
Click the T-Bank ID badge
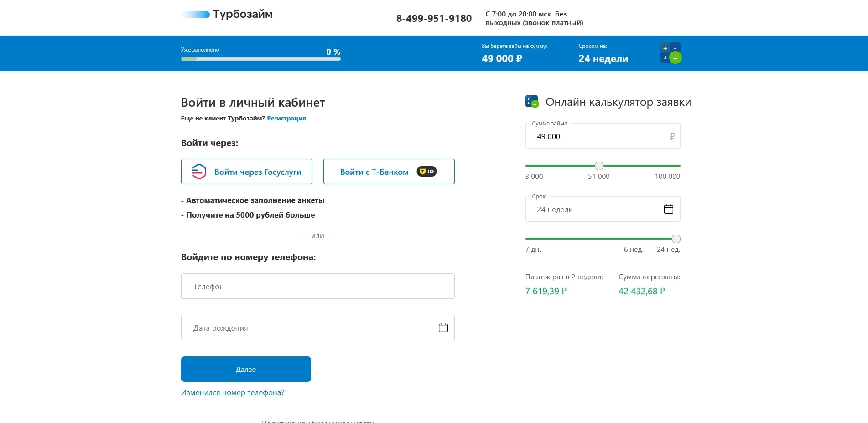426,172
